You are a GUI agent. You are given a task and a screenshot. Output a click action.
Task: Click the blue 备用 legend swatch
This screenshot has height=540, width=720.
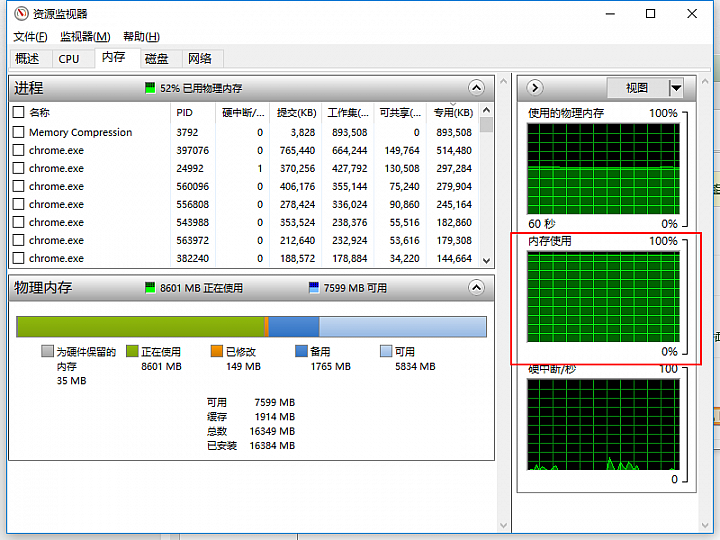tap(301, 351)
